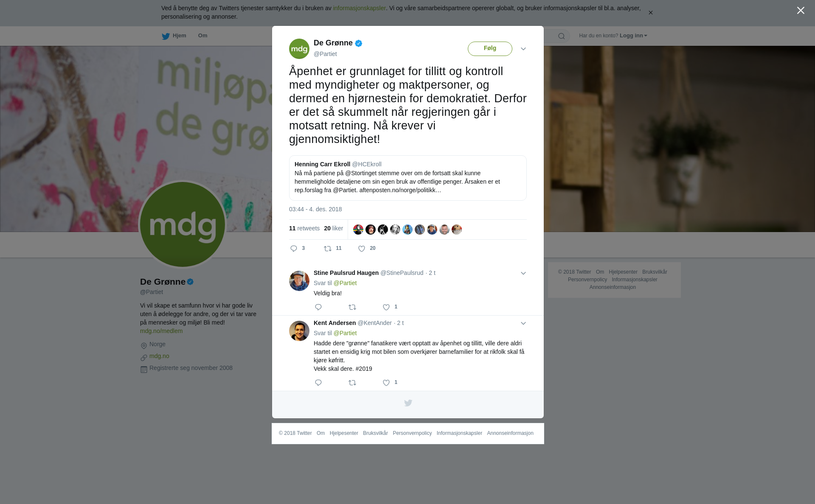Retweet the main tweet with 11 retweets
The image size is (815, 504).
[x=328, y=249]
